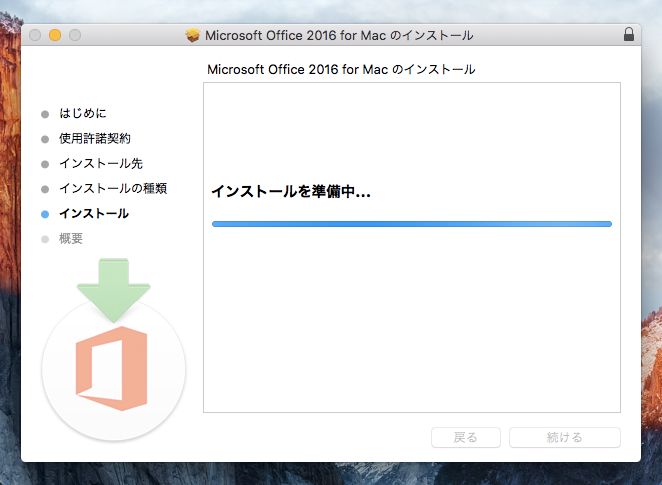Click the package icon in title bar

(x=193, y=35)
